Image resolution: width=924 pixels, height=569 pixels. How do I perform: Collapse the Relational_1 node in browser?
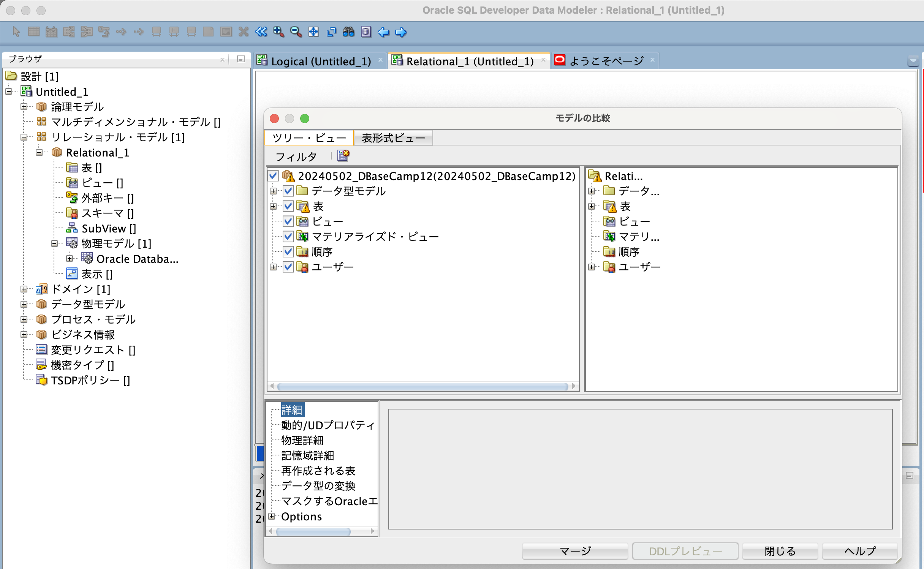38,152
